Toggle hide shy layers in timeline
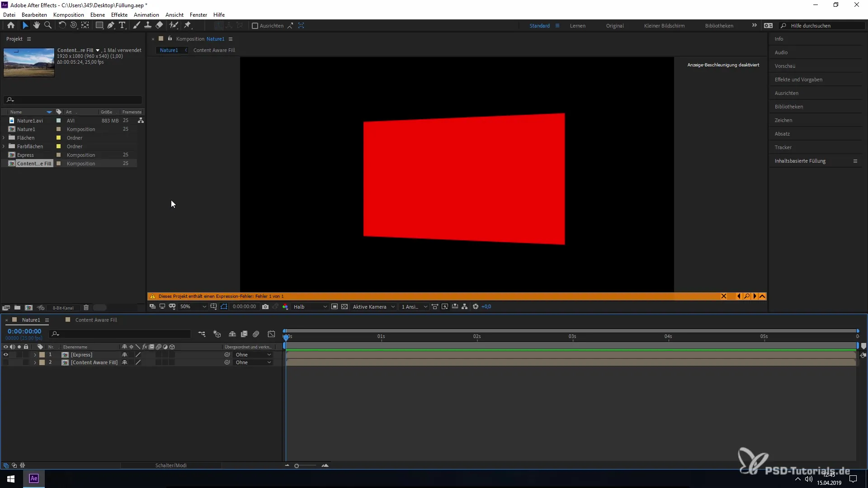The height and width of the screenshot is (488, 868). (x=232, y=334)
